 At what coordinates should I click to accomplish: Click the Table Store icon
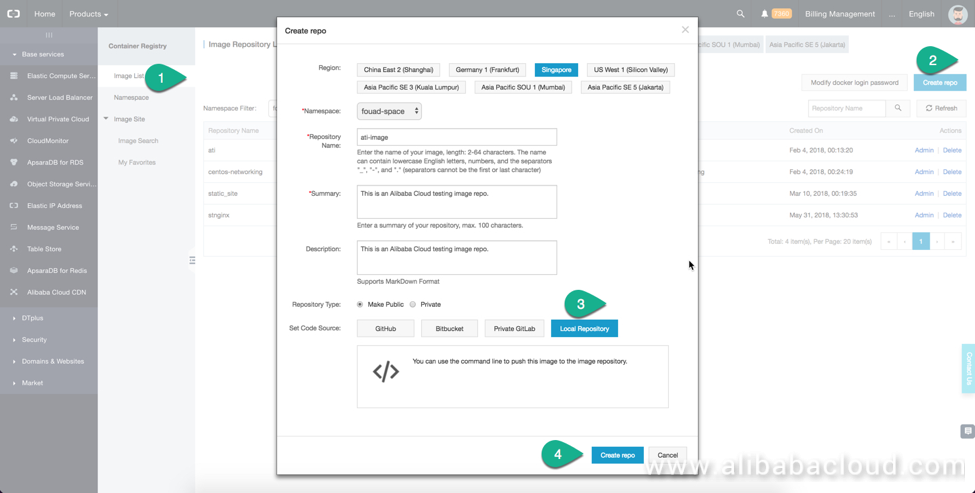[x=14, y=249]
